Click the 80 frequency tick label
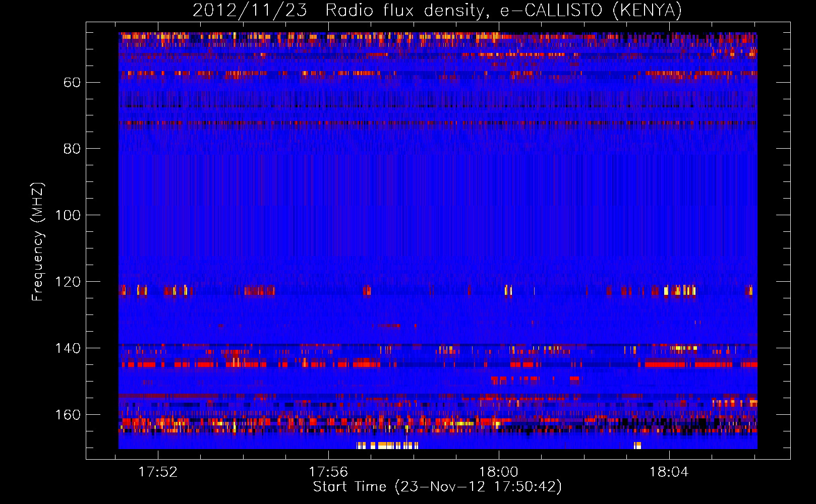 (x=72, y=149)
